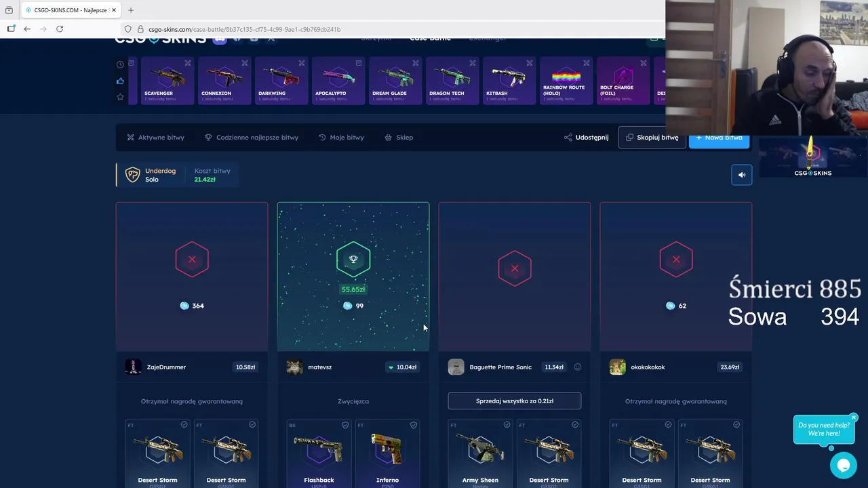Toggle selection check on Flashback item
This screenshot has height=488, width=868.
(345, 425)
